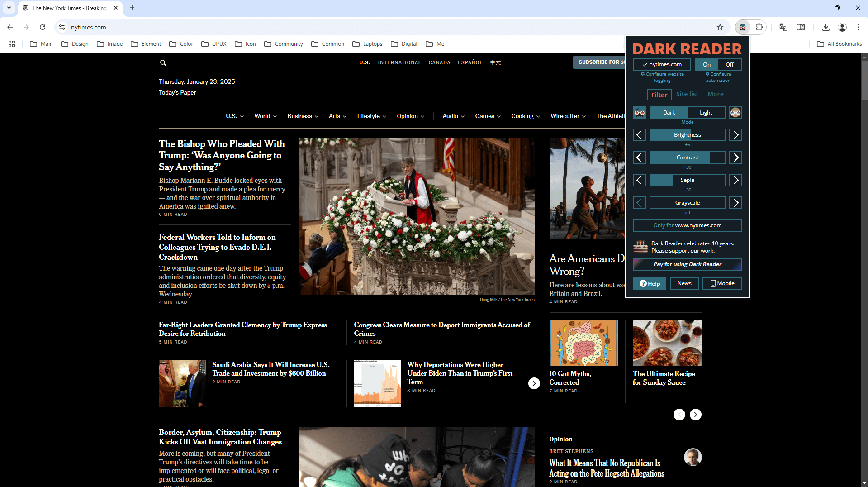This screenshot has width=868, height=487.
Task: Turn Dark Reader Off
Action: tap(730, 64)
